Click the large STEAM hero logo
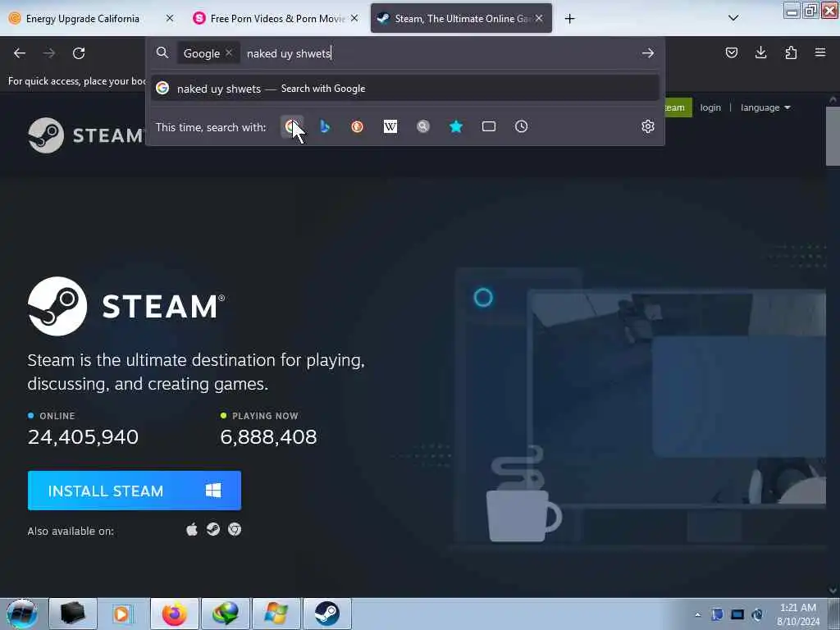 coord(126,307)
